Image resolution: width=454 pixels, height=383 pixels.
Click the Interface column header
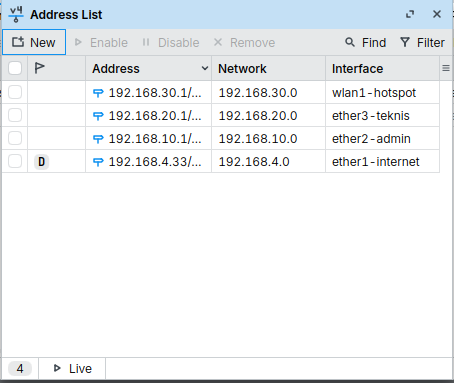382,68
